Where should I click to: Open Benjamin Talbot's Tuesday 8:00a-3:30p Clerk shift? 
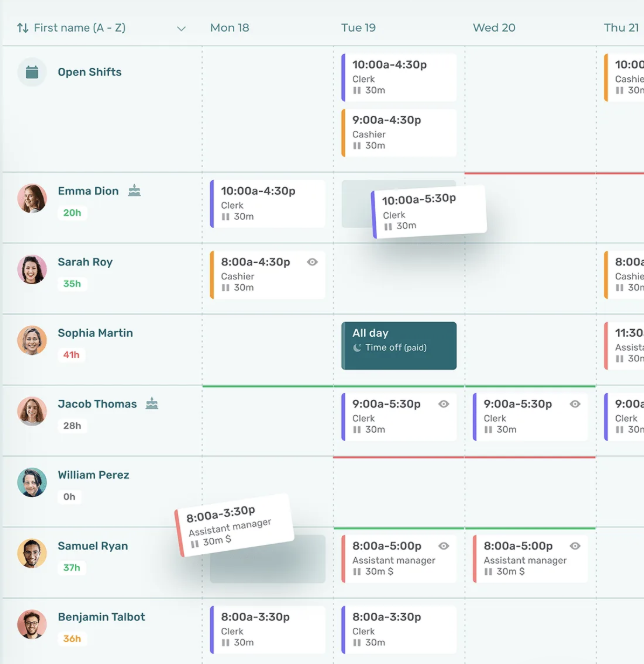point(399,630)
